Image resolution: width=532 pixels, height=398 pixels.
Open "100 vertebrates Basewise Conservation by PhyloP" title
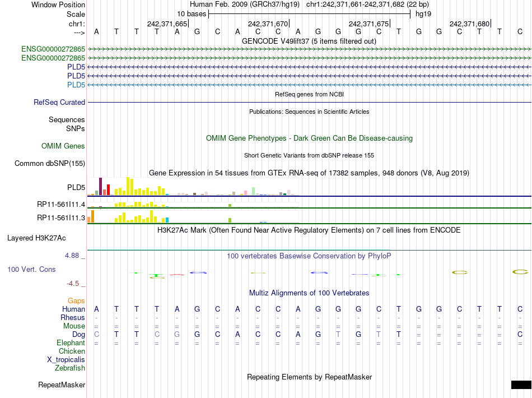(309, 256)
